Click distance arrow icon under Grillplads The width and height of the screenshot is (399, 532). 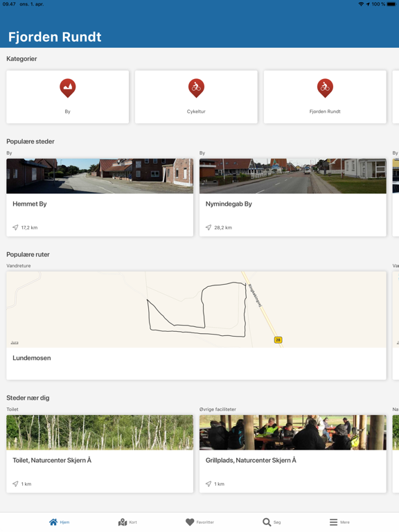209,484
